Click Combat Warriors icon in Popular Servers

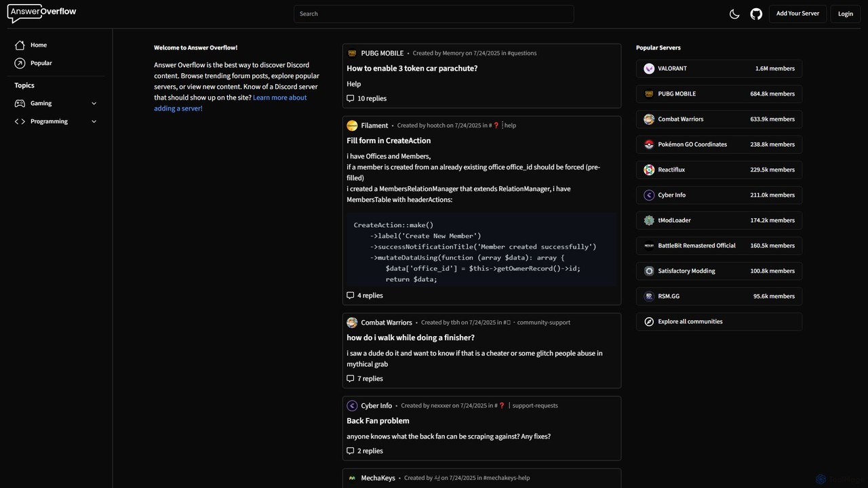coord(649,119)
